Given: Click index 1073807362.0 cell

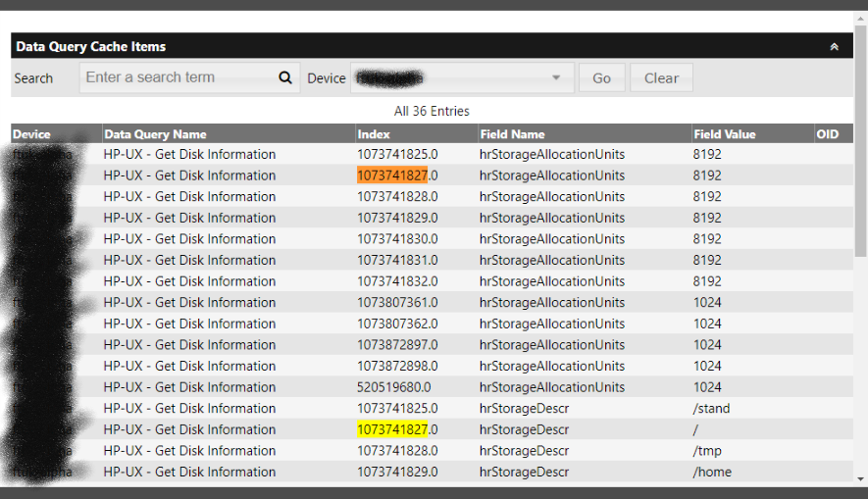Looking at the screenshot, I should [397, 324].
